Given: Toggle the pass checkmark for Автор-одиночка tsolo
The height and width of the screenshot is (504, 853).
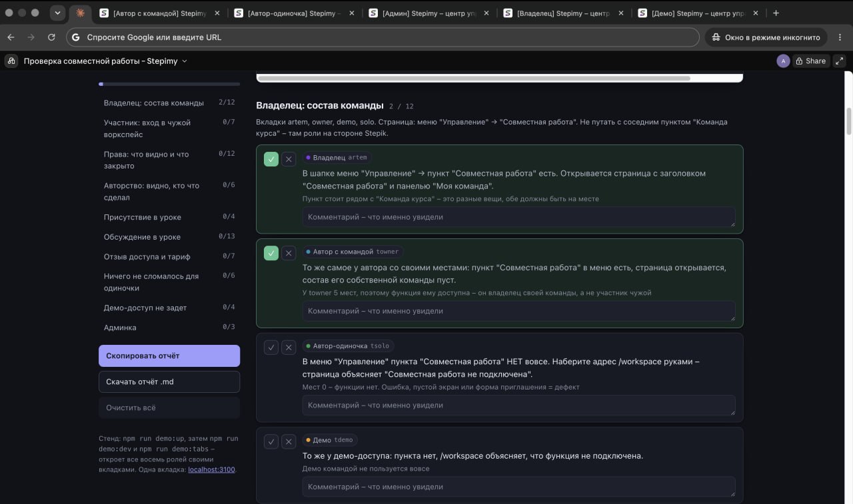Looking at the screenshot, I should pos(271,348).
